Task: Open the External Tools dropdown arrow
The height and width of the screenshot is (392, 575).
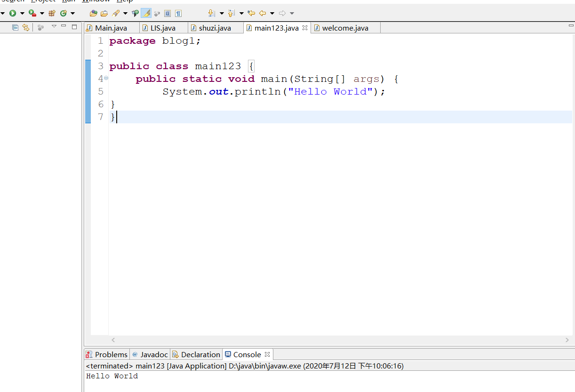Action: [42, 13]
